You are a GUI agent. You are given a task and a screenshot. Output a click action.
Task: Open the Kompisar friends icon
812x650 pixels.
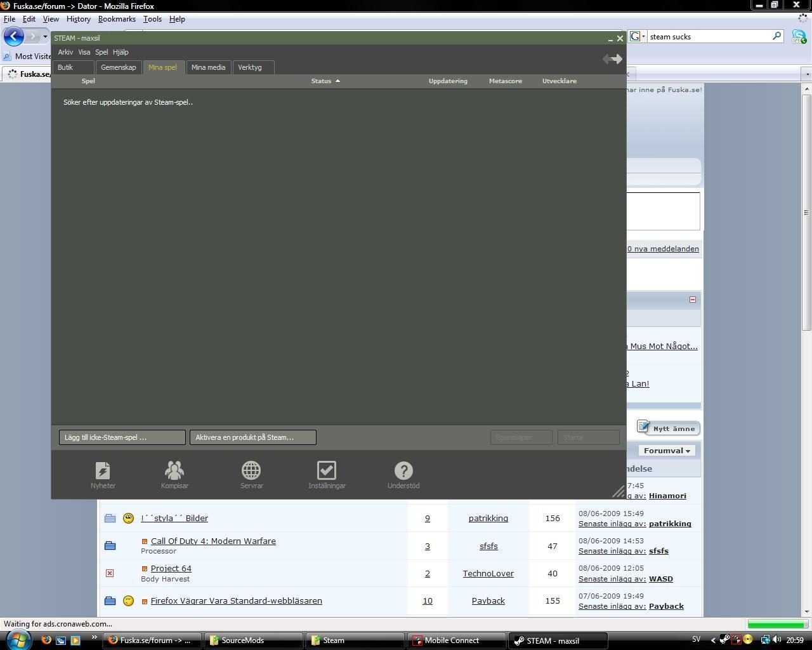[174, 475]
